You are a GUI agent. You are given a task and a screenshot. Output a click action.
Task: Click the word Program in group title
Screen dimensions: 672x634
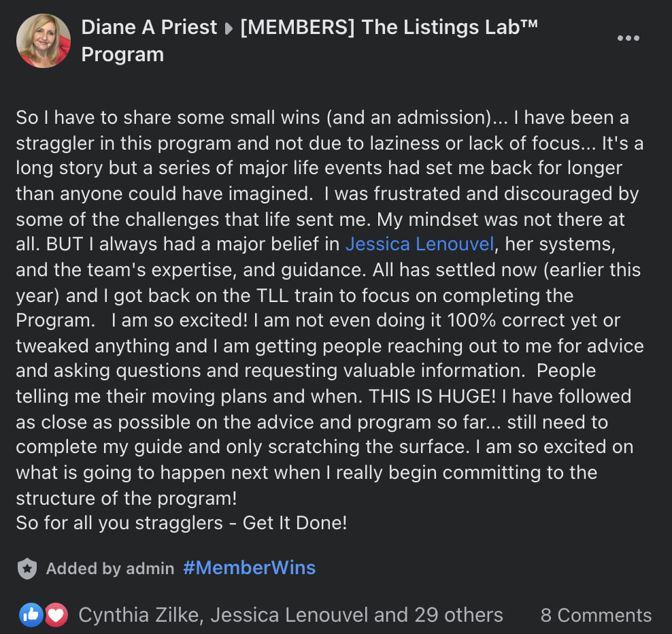[122, 55]
